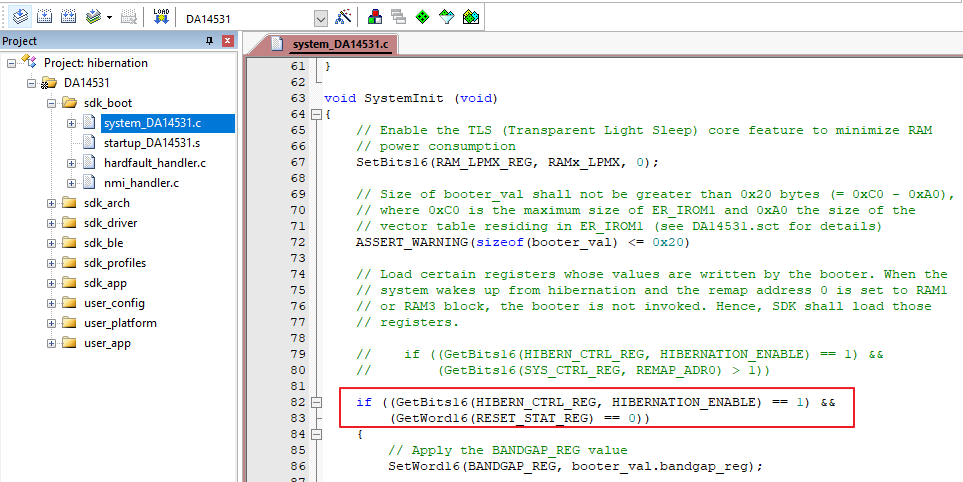Image resolution: width=963 pixels, height=482 pixels.
Task: Collapse code fold at line 84
Action: [316, 434]
